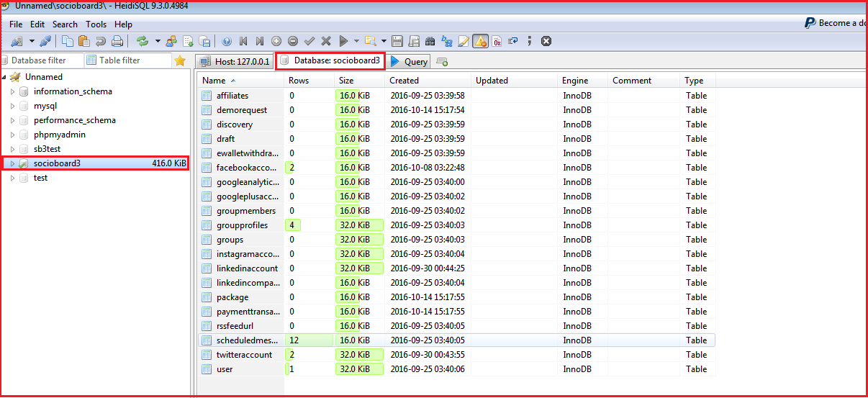The image size is (868, 398).
Task: Open the Edit menu
Action: [x=37, y=24]
